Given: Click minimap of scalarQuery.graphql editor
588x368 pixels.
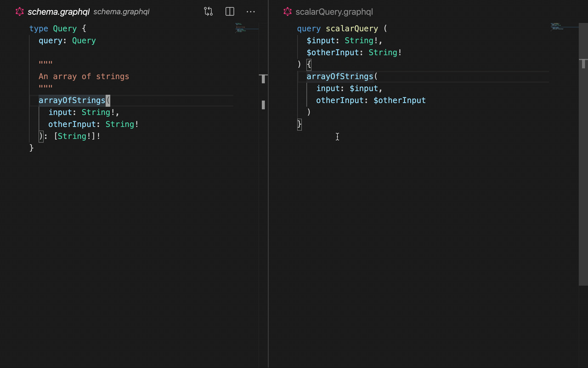Looking at the screenshot, I should (564, 27).
